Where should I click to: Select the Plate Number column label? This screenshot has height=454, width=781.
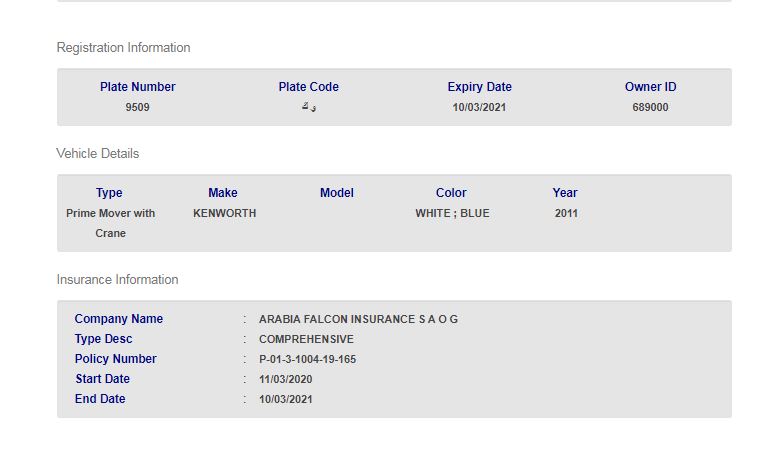coord(137,87)
